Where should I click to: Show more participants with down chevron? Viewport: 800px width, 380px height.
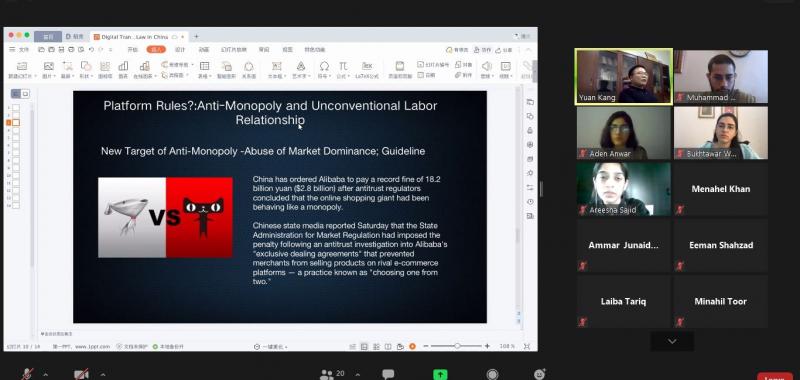(x=672, y=341)
